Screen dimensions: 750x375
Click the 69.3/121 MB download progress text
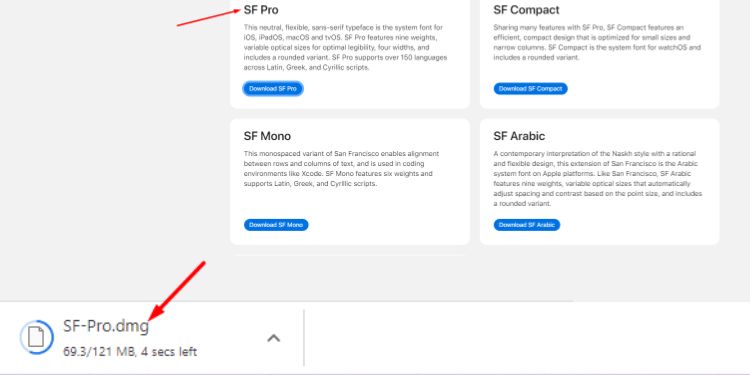pyautogui.click(x=130, y=352)
